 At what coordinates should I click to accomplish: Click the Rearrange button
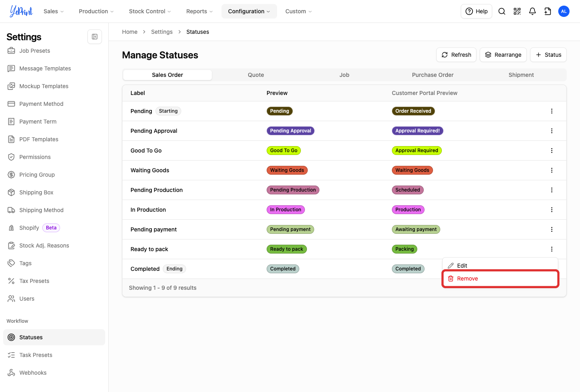pos(503,55)
